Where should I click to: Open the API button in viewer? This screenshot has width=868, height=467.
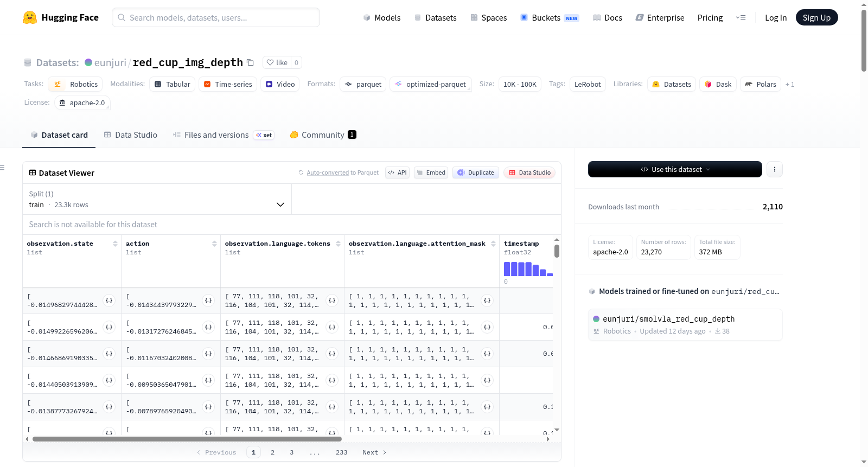[x=397, y=172]
